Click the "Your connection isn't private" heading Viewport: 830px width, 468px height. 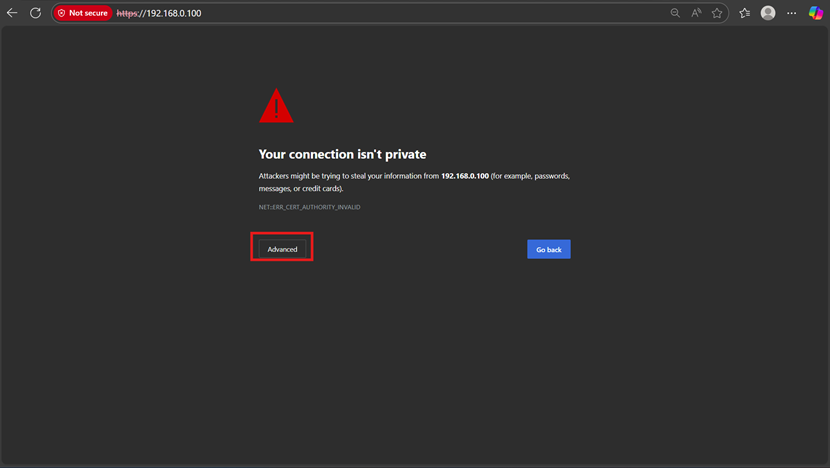click(x=342, y=154)
